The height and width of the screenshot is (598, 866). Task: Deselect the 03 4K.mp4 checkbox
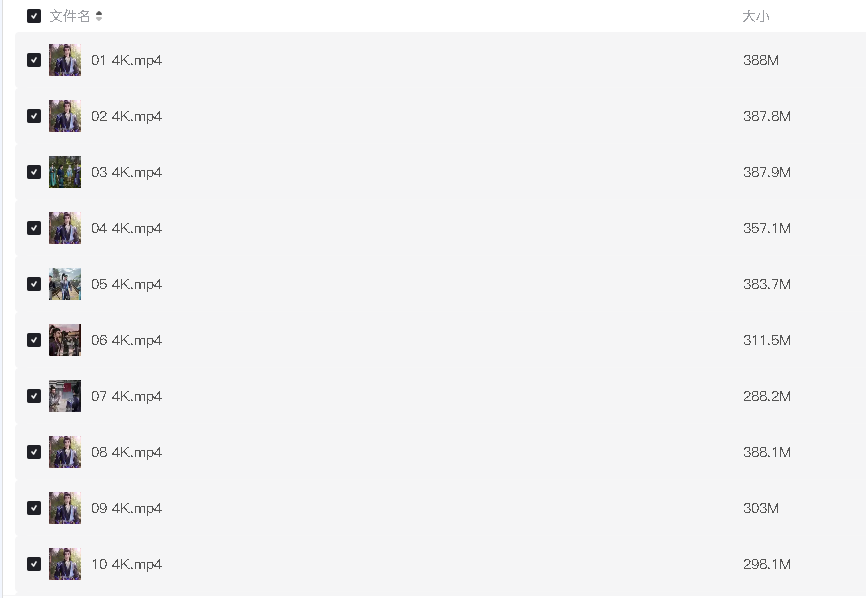pos(34,172)
